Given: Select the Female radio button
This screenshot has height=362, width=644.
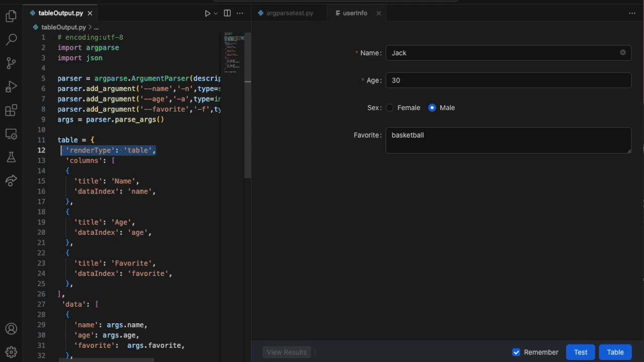Looking at the screenshot, I should coord(390,108).
